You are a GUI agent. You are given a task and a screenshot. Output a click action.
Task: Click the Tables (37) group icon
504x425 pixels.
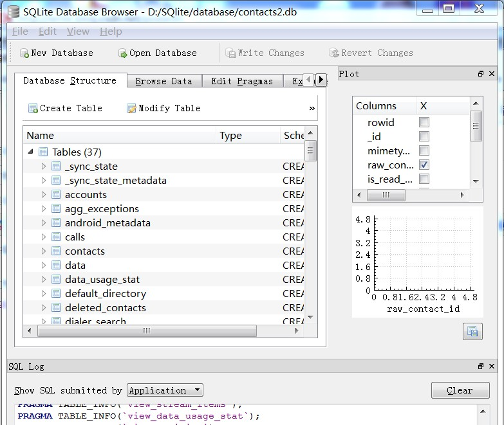click(43, 152)
